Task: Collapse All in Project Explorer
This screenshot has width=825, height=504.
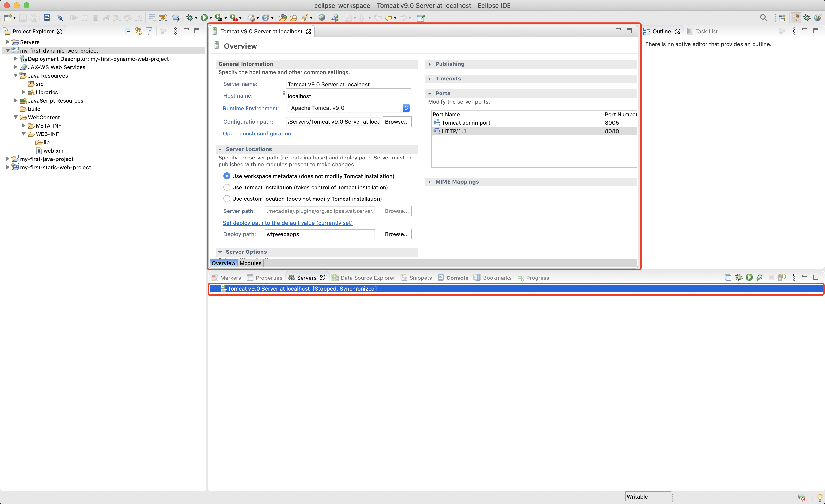Action: pos(128,31)
